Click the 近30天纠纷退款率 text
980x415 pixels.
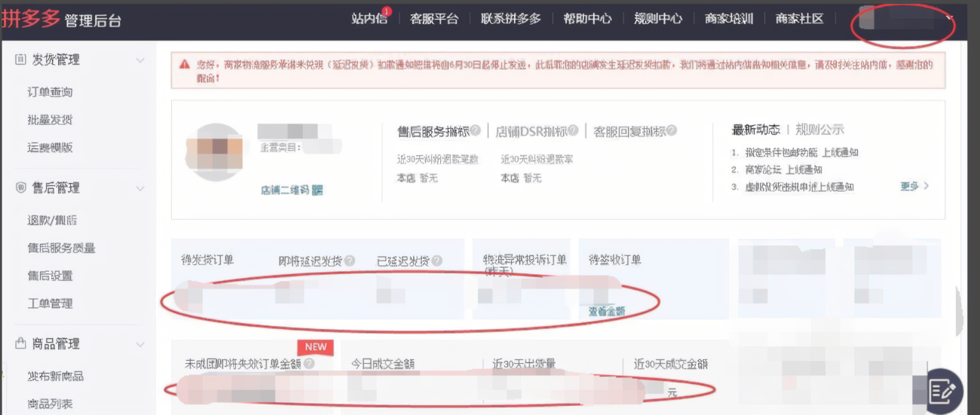(537, 160)
